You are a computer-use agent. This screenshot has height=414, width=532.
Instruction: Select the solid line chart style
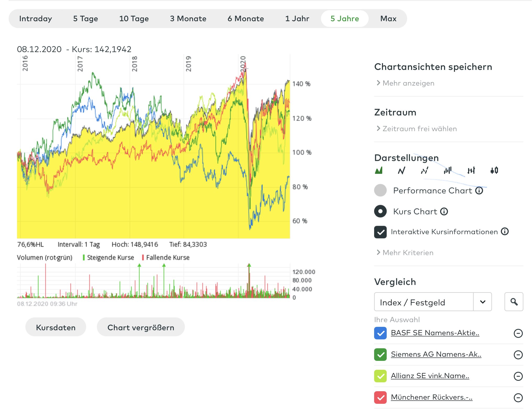pyautogui.click(x=402, y=170)
